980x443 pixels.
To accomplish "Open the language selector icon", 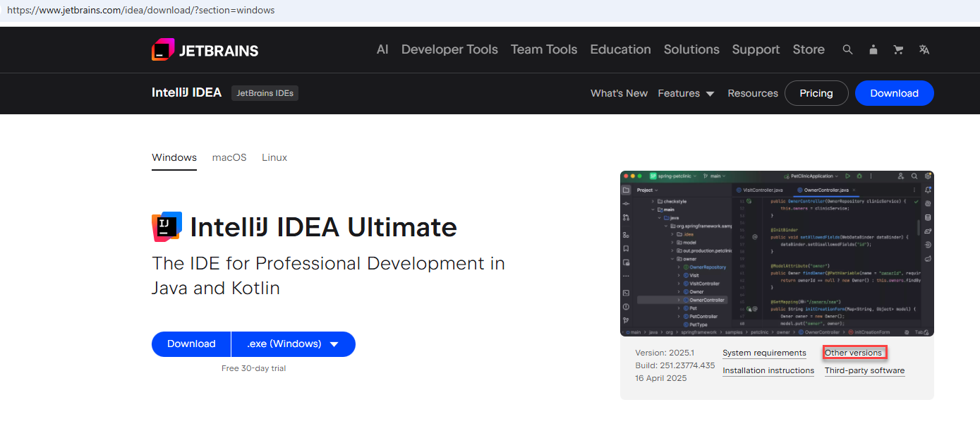I will point(924,49).
